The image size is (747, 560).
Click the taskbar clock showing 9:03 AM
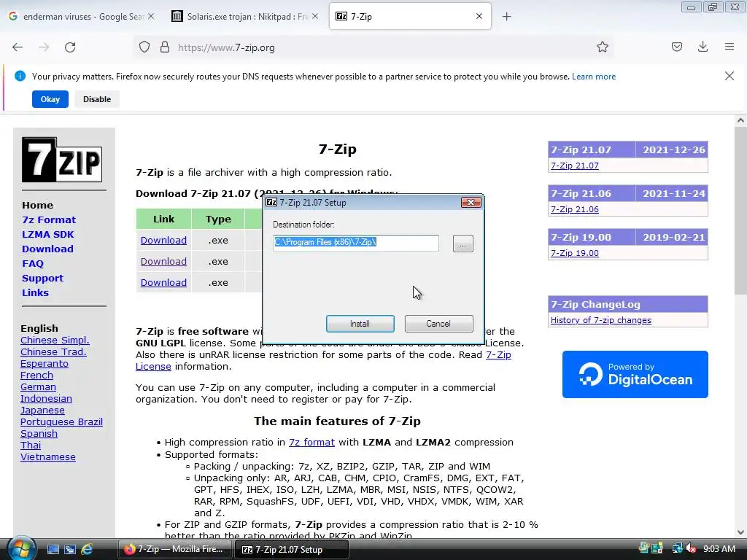719,549
